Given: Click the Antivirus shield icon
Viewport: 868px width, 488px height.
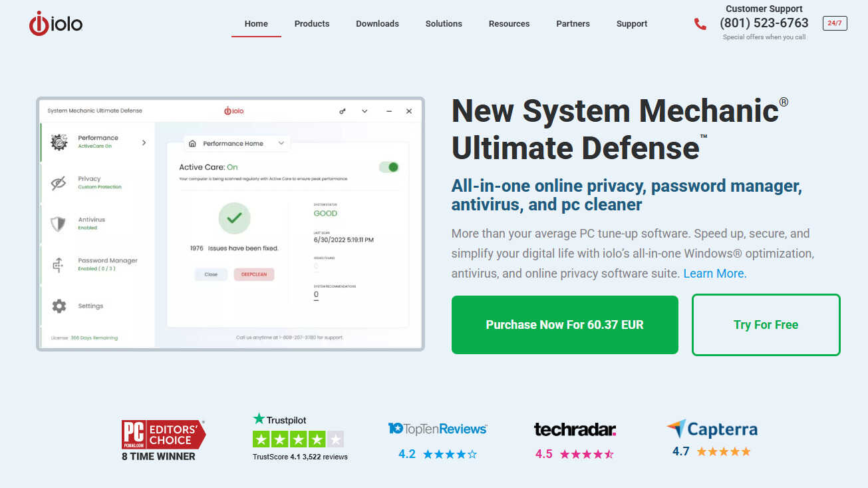Looking at the screenshot, I should tap(59, 224).
